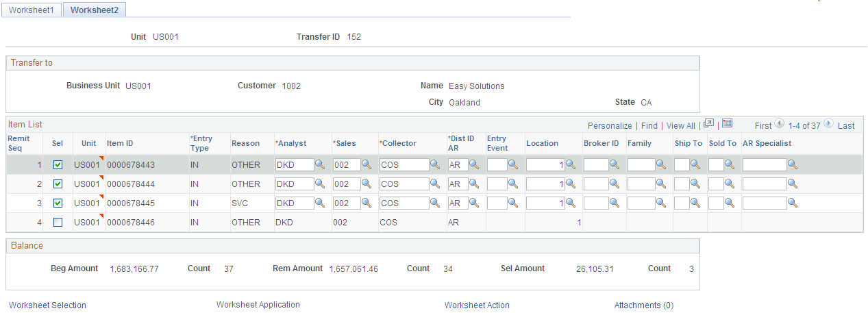Click Worksheet Application text
The width and height of the screenshot is (868, 313).
(258, 305)
